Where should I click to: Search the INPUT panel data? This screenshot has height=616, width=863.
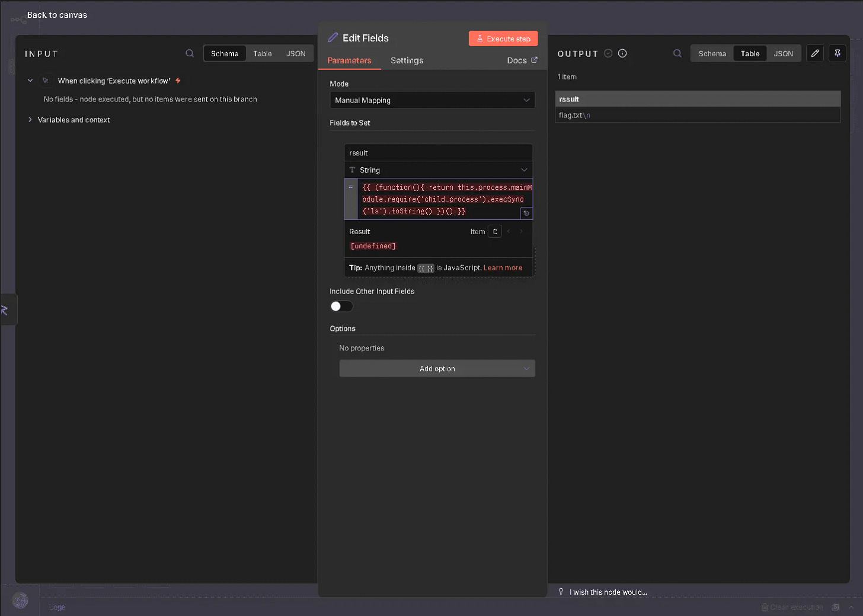click(x=190, y=53)
